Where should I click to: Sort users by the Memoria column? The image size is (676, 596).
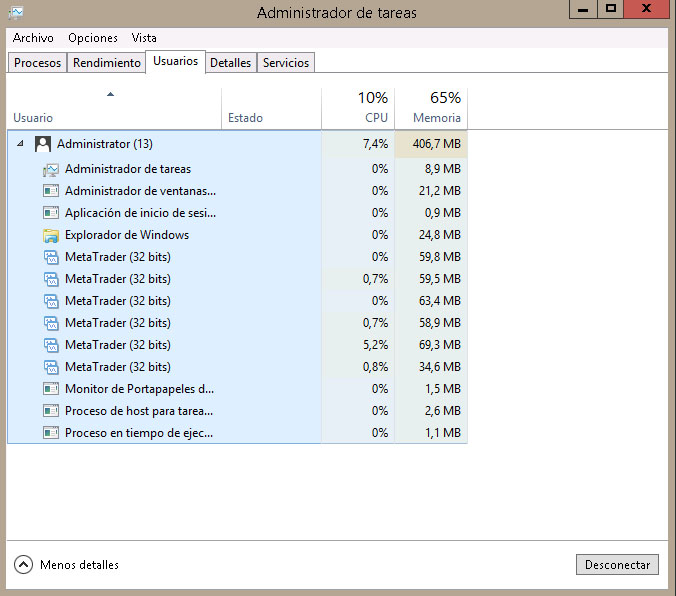[431, 108]
